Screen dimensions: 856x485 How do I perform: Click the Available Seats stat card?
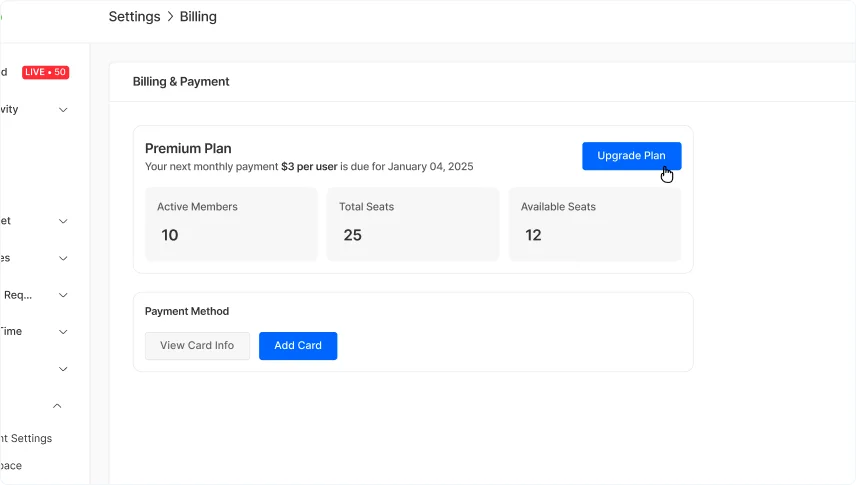(594, 224)
